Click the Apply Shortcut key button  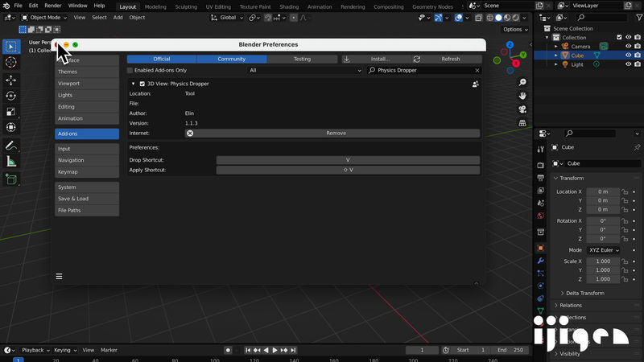348,170
